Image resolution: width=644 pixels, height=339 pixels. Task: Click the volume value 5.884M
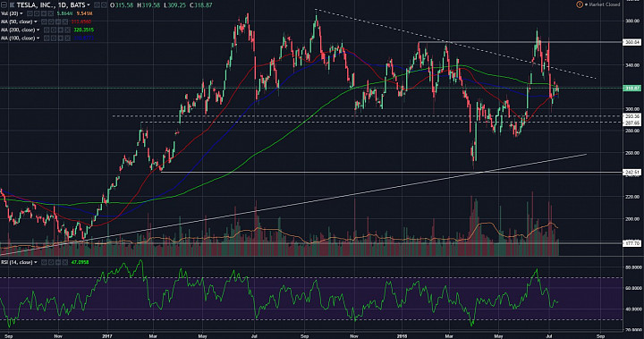click(65, 13)
